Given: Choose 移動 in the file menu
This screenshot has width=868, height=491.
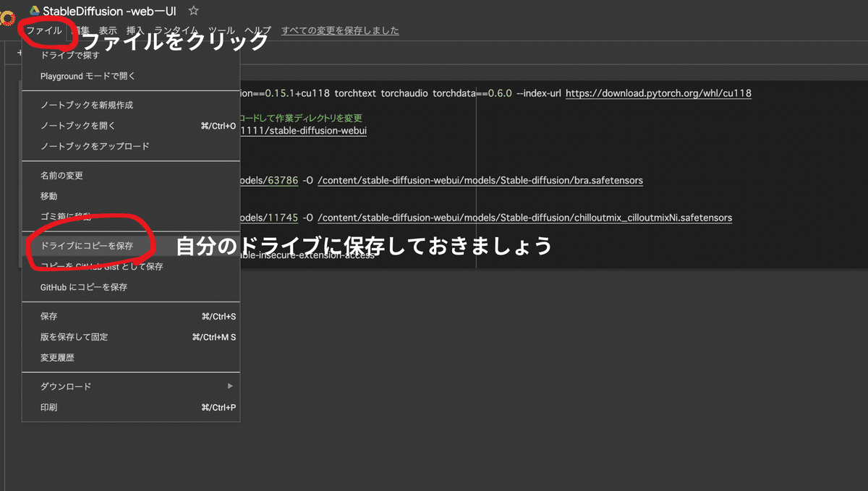Looking at the screenshot, I should [x=130, y=196].
